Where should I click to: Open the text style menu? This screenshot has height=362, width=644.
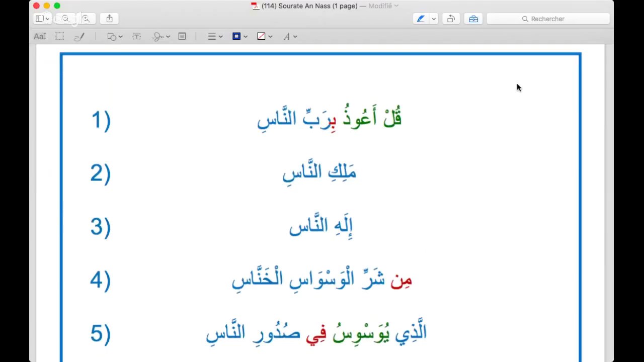[x=290, y=36]
